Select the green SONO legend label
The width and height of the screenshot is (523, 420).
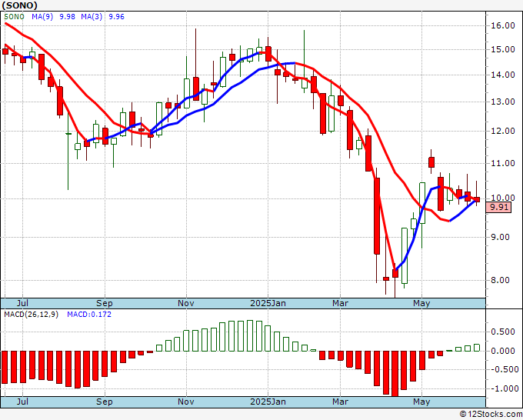14,17
